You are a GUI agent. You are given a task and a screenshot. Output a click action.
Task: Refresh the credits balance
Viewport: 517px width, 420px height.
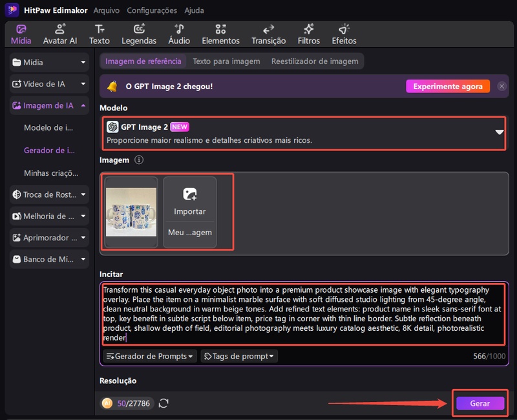pos(164,403)
